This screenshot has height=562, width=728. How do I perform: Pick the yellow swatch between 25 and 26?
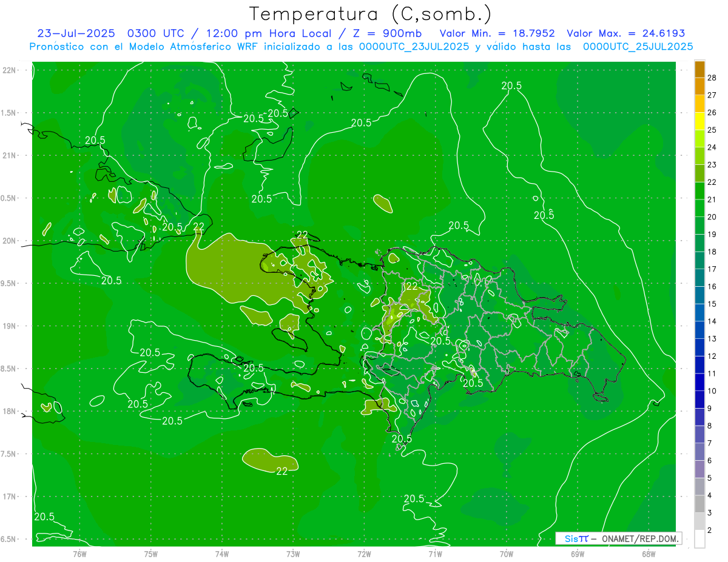699,121
